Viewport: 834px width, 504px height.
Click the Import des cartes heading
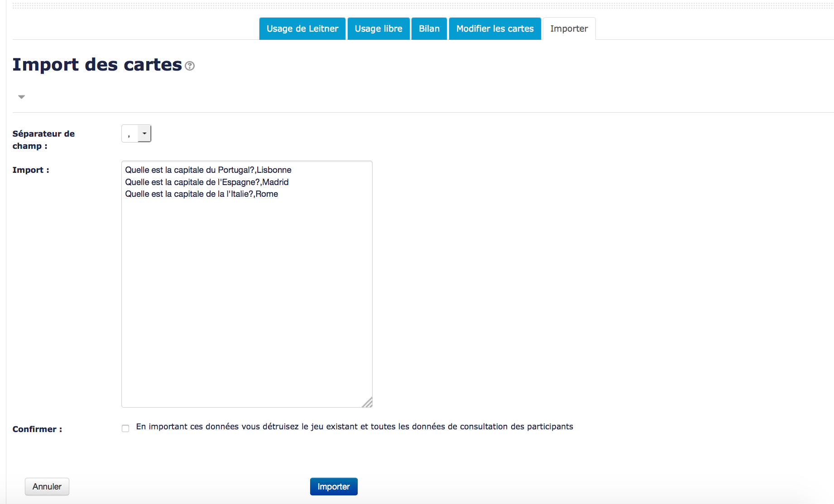97,65
